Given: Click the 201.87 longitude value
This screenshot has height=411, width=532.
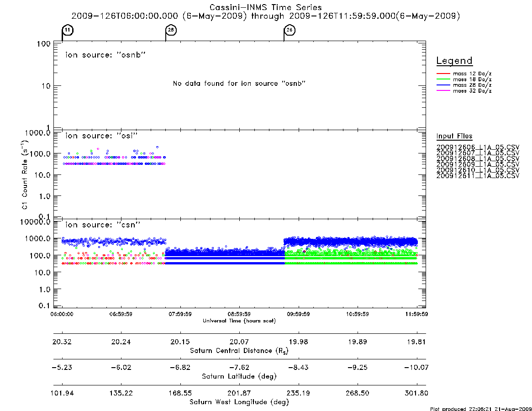Looking at the screenshot, I should [239, 393].
